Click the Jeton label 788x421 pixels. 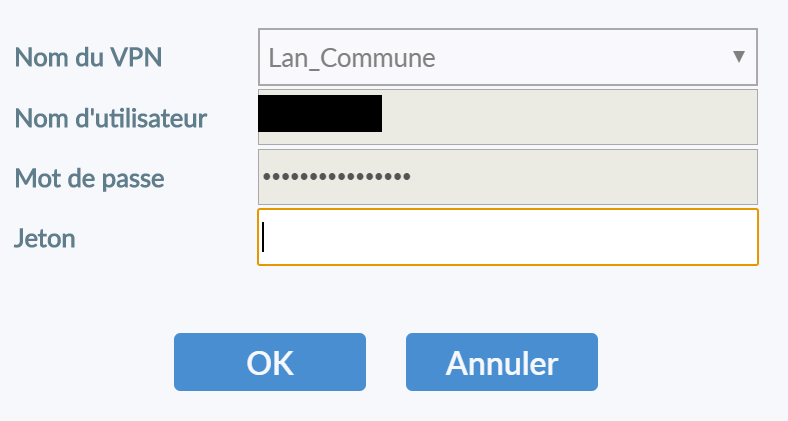(45, 238)
